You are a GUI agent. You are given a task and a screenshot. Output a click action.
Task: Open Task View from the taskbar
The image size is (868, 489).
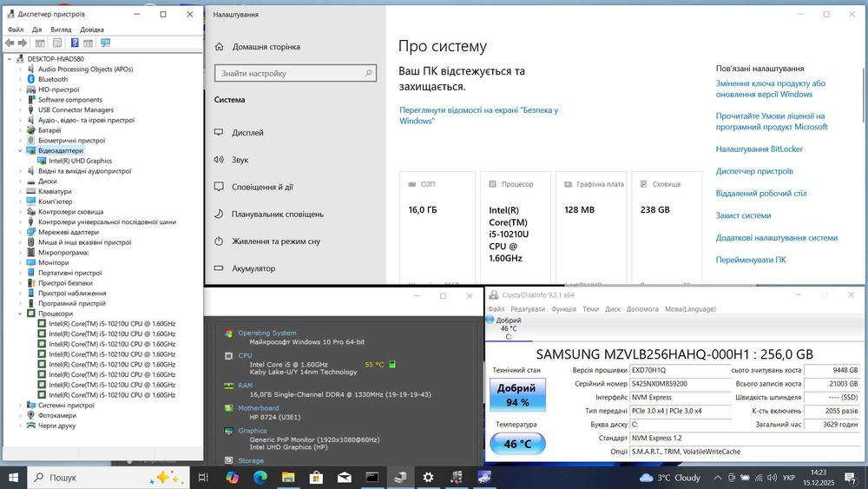tap(203, 478)
